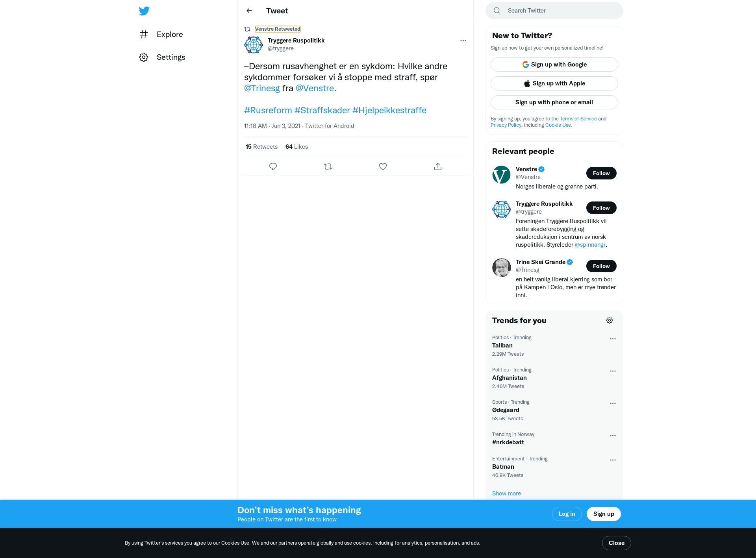Go back using the arrow icon

(x=249, y=11)
